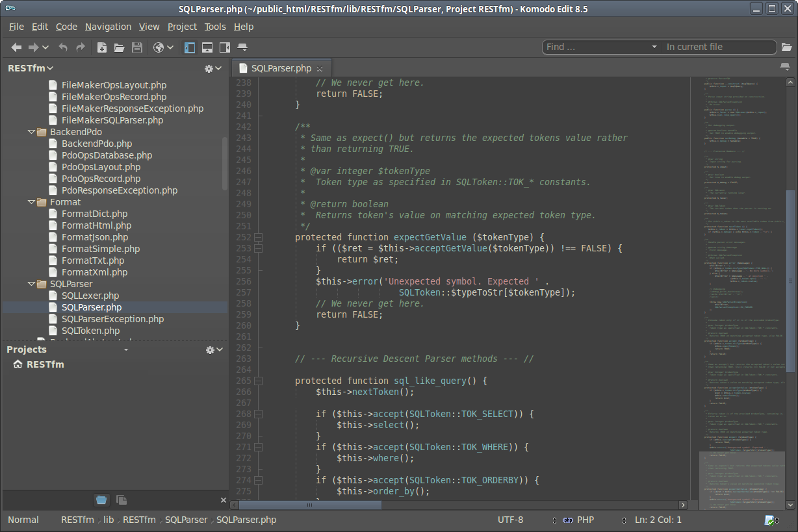Viewport: 798px width, 532px height.
Task: Open the forward history dropdown arrow
Action: [x=45, y=47]
